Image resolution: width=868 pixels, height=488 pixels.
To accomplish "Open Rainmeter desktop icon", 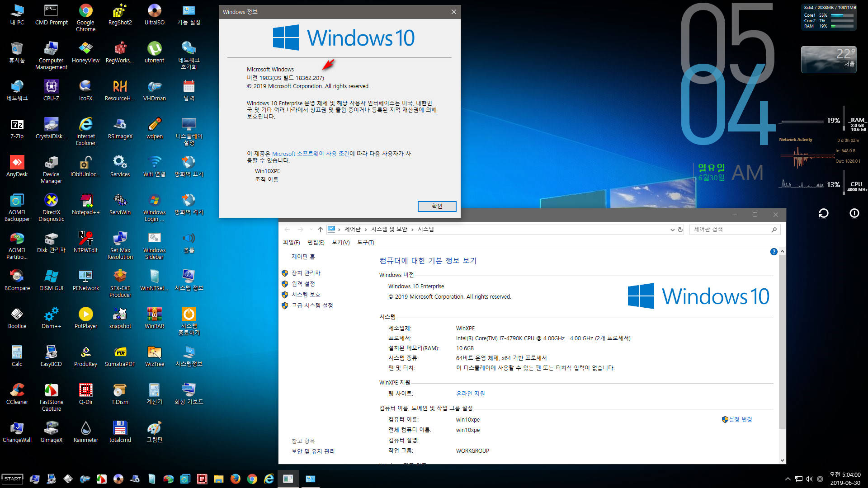I will pos(85,432).
